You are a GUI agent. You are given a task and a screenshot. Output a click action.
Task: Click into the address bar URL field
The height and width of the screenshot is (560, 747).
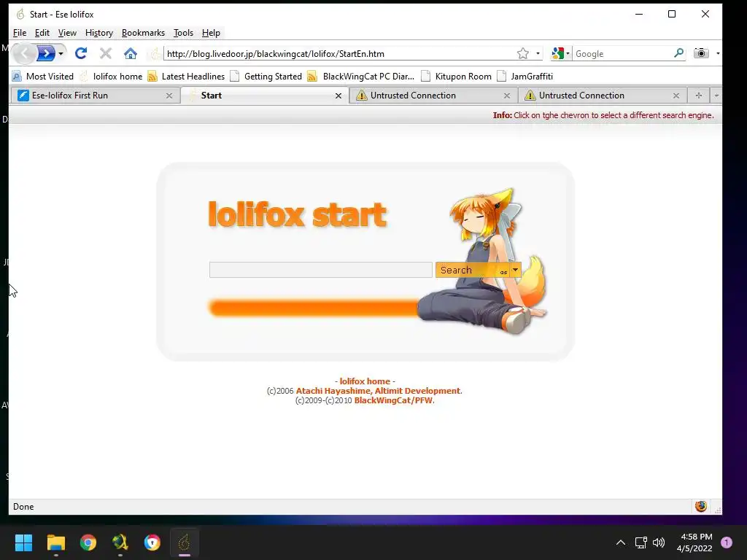(x=339, y=54)
